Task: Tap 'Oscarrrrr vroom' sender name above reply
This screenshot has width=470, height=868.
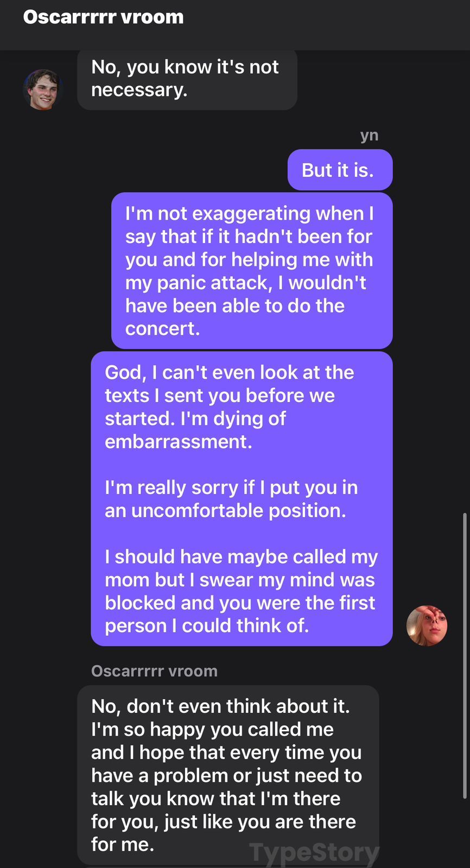Action: click(154, 671)
